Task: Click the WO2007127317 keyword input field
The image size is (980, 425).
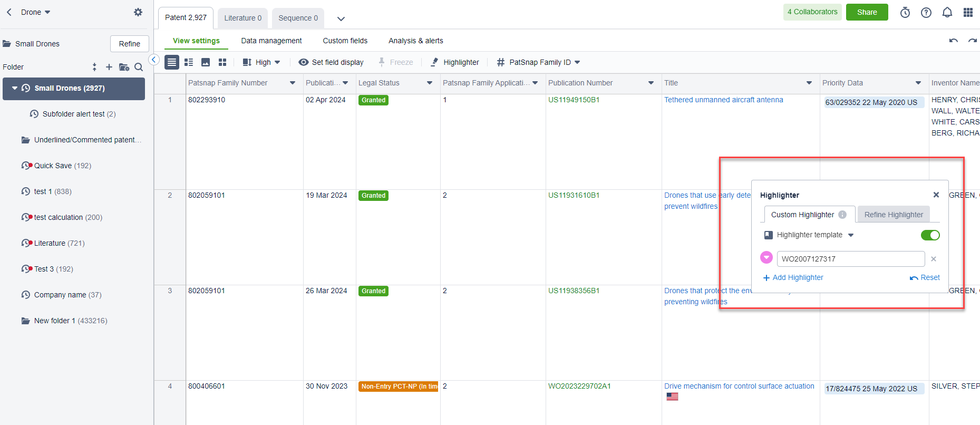Action: 850,259
